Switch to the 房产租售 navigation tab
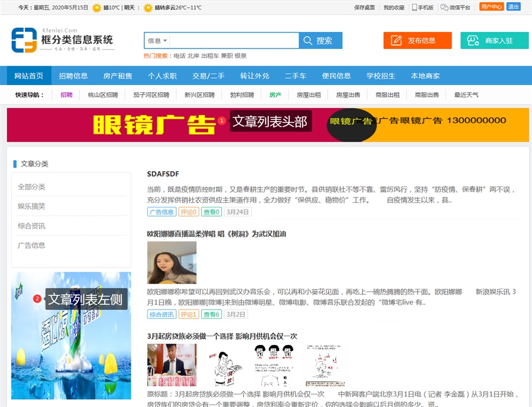532x407 pixels. click(118, 76)
